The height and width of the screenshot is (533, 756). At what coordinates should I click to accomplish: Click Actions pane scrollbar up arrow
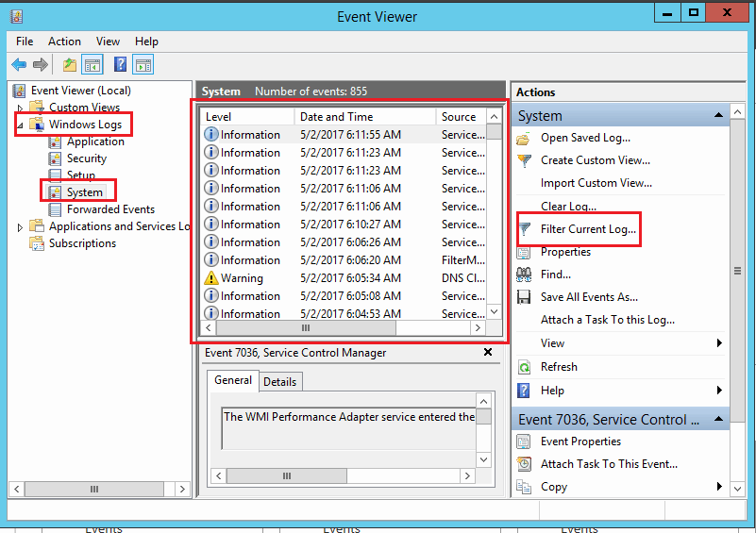point(738,112)
